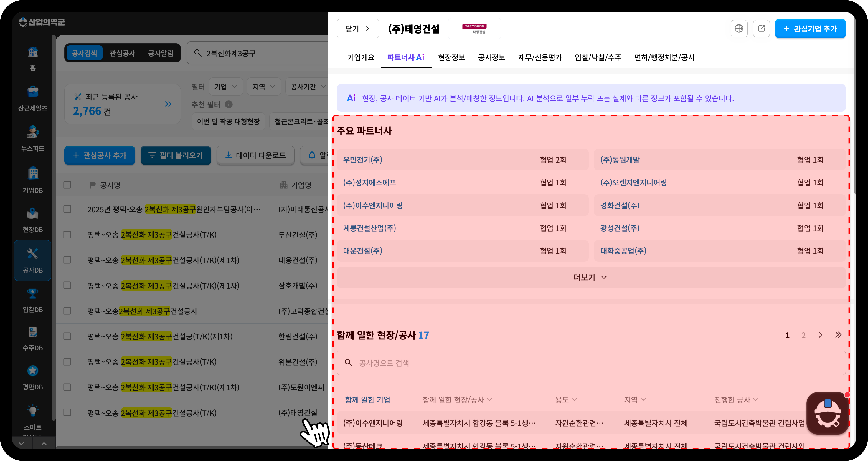Select the 공사검색 tab
Screen dimensions: 868x461
(x=84, y=53)
